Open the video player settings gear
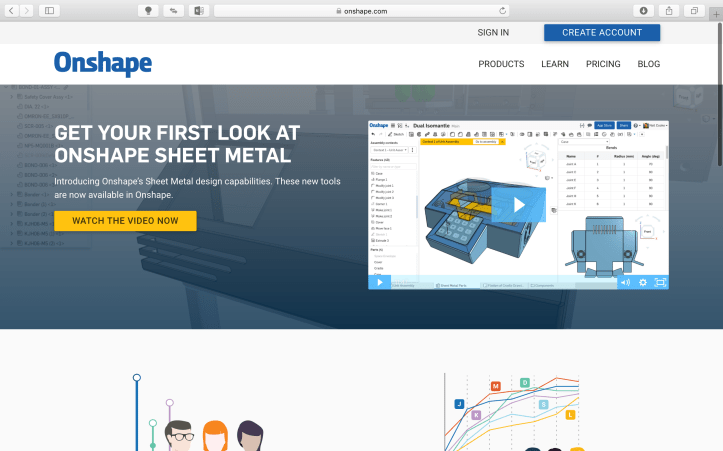 [x=643, y=282]
